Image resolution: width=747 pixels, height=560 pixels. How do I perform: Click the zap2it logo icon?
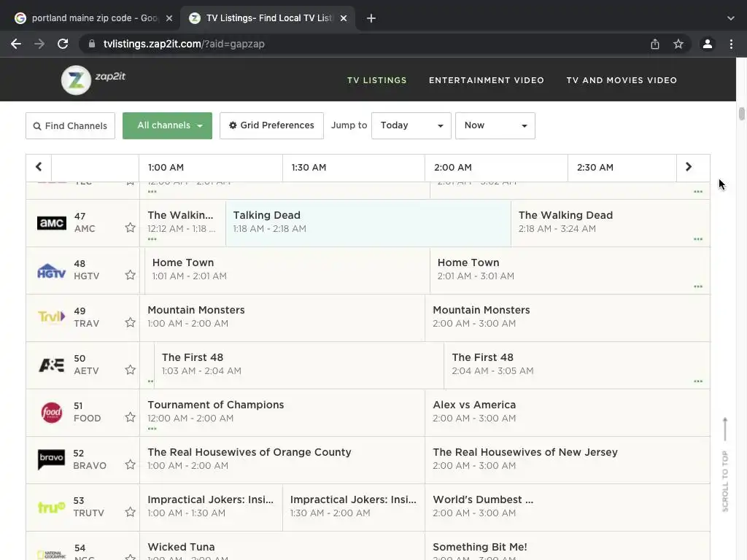[76, 80]
